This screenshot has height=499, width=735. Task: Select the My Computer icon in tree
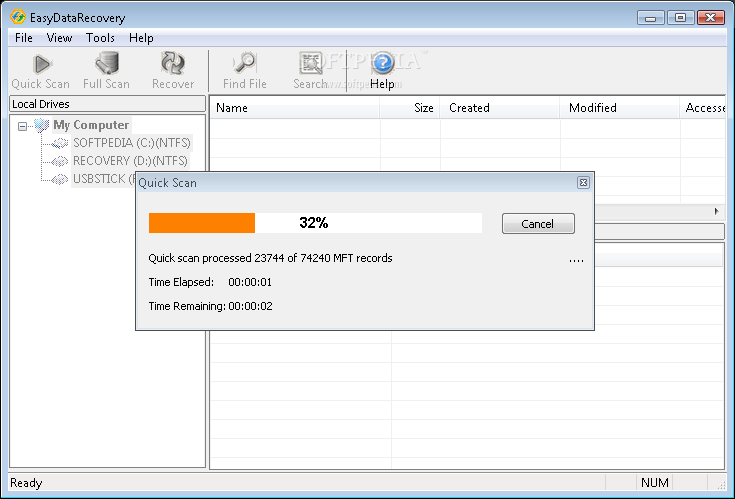(42, 125)
